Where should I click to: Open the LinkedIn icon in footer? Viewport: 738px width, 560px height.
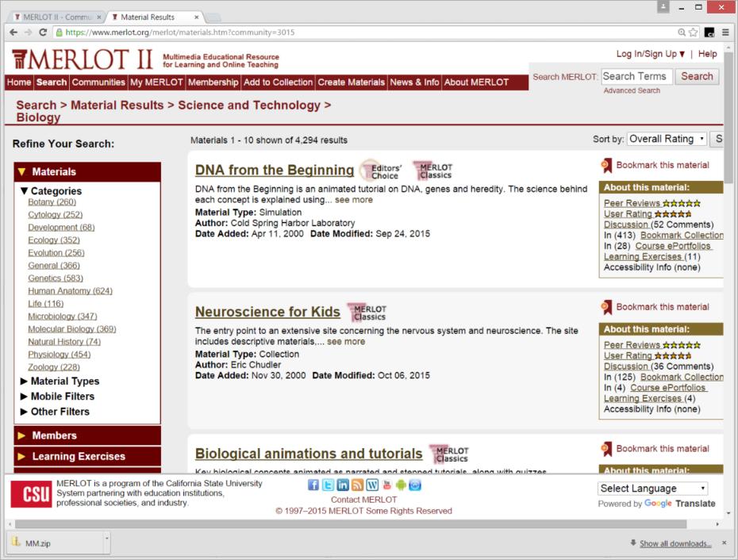(x=343, y=485)
